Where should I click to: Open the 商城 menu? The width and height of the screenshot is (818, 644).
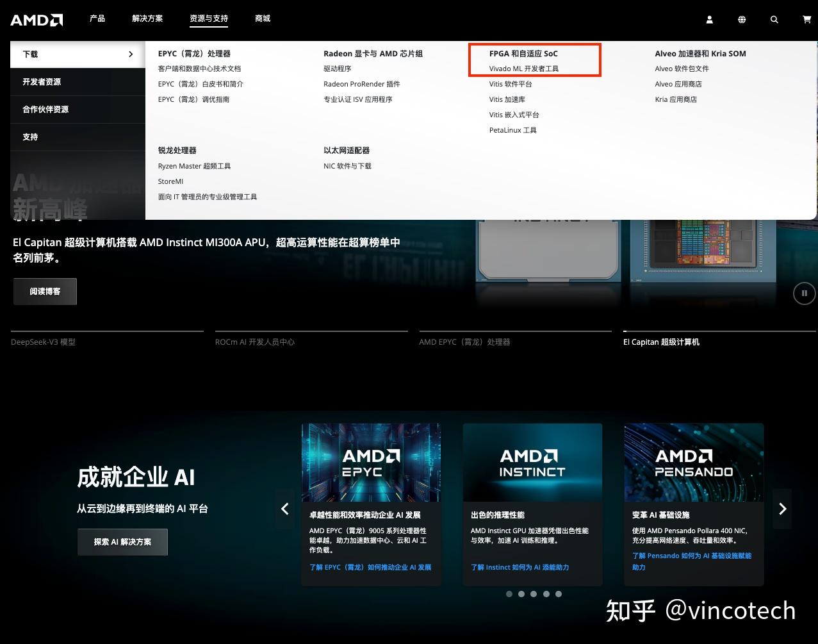262,19
